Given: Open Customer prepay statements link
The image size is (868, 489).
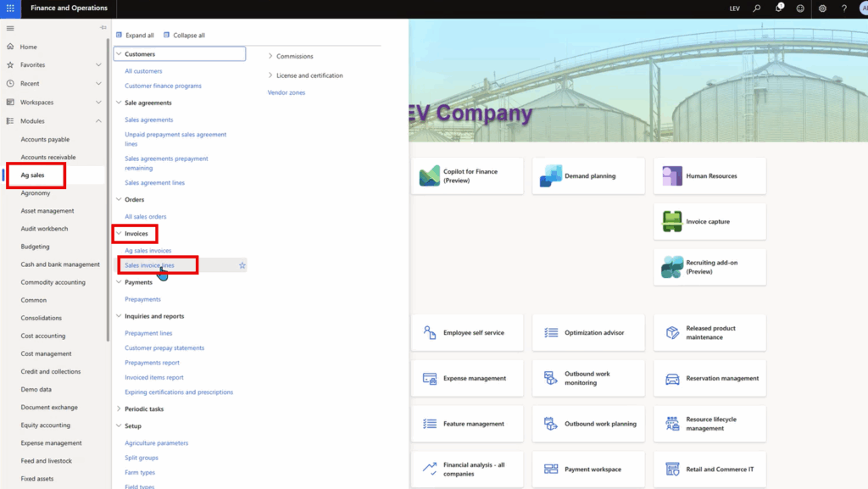Looking at the screenshot, I should pos(164,348).
